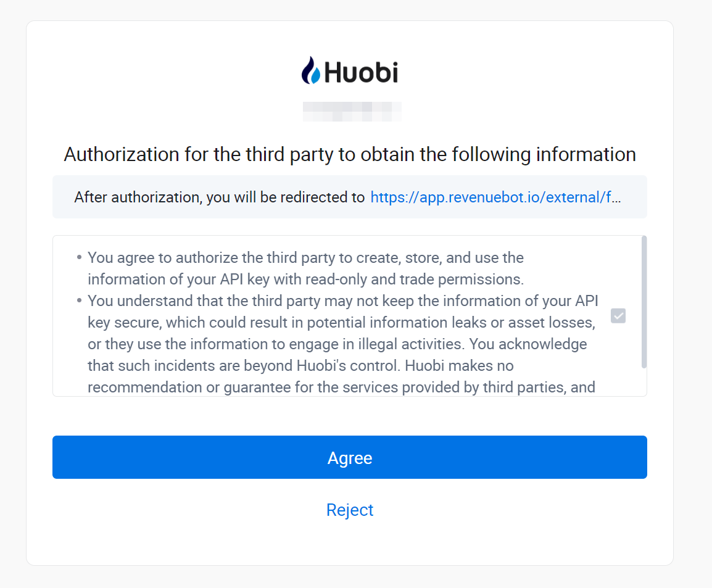This screenshot has width=712, height=588.
Task: Click the bullet dot before 'You understand that'
Action: point(80,300)
